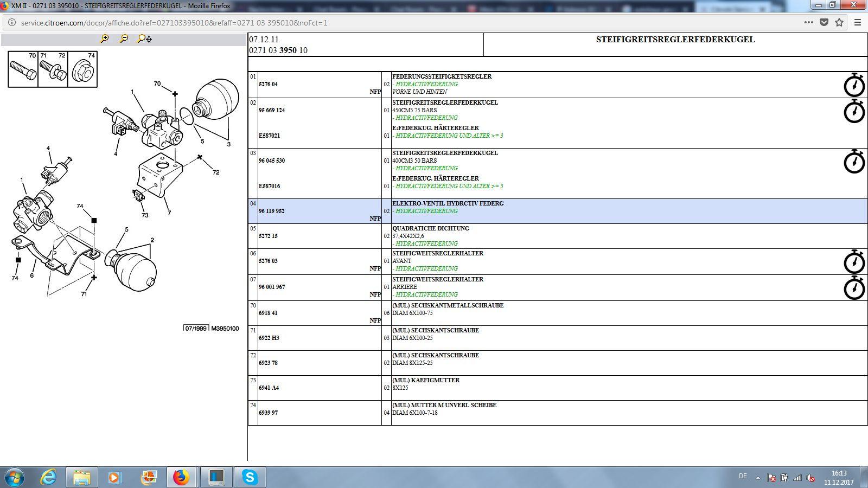Click (MUL) SECHSKANTMETALLSCHRAUBE description
Screen dimensions: 868x488
pyautogui.click(x=448, y=305)
